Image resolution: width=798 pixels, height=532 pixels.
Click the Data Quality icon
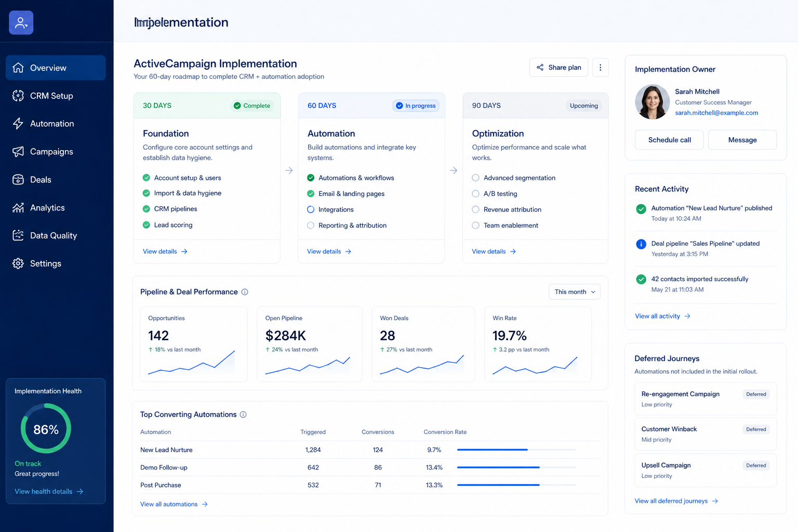click(18, 235)
